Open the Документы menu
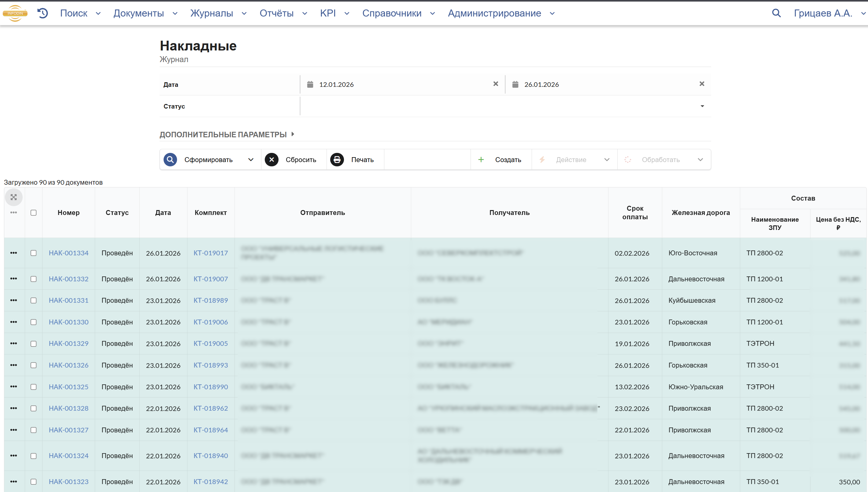 [x=146, y=13]
